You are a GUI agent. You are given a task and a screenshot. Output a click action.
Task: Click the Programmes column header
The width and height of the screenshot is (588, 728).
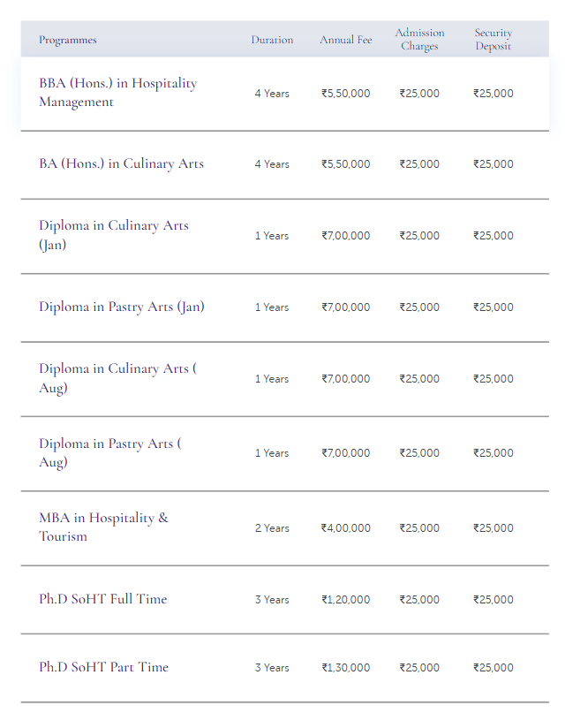[68, 40]
